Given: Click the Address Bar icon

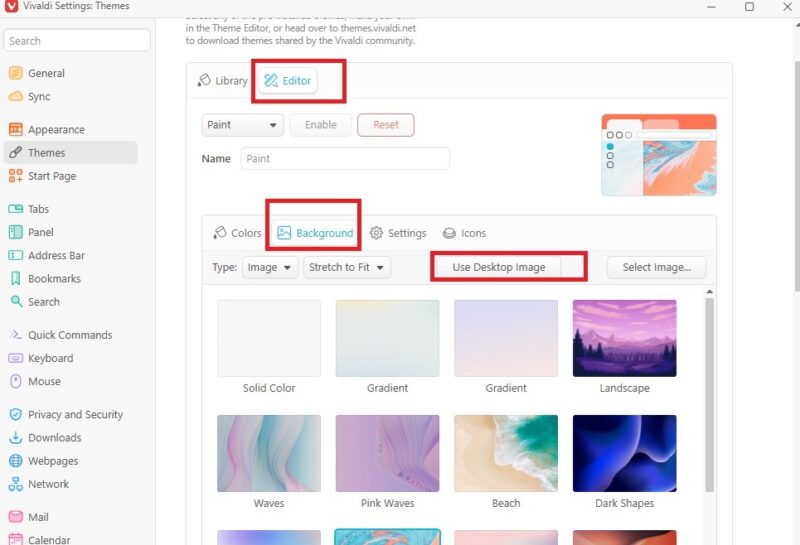Looking at the screenshot, I should coord(15,255).
